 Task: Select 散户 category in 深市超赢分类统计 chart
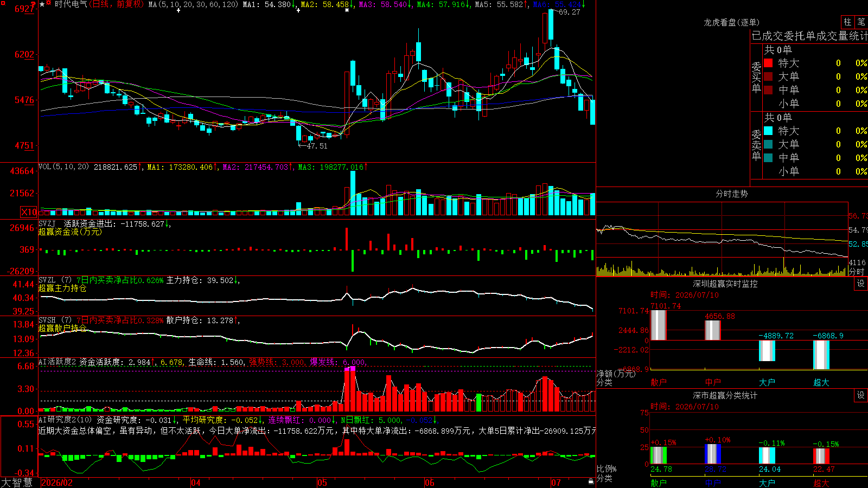(x=659, y=483)
